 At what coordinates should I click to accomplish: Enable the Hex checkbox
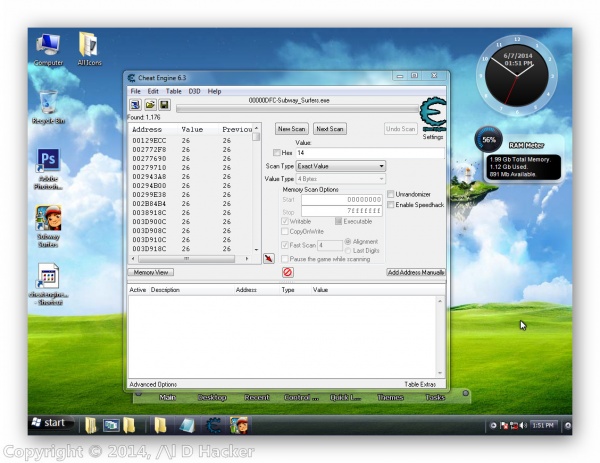(x=277, y=152)
